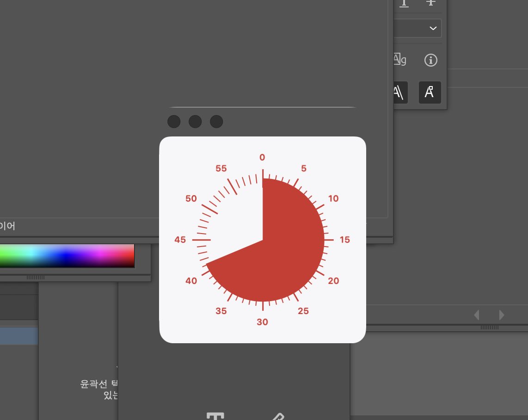Click the third window button of timer
Image resolution: width=528 pixels, height=420 pixels.
coord(216,122)
